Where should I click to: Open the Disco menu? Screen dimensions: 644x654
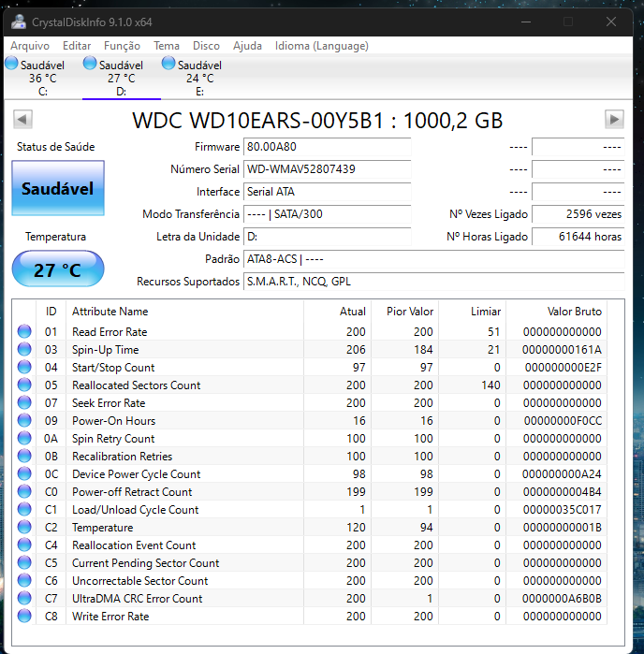(x=206, y=46)
